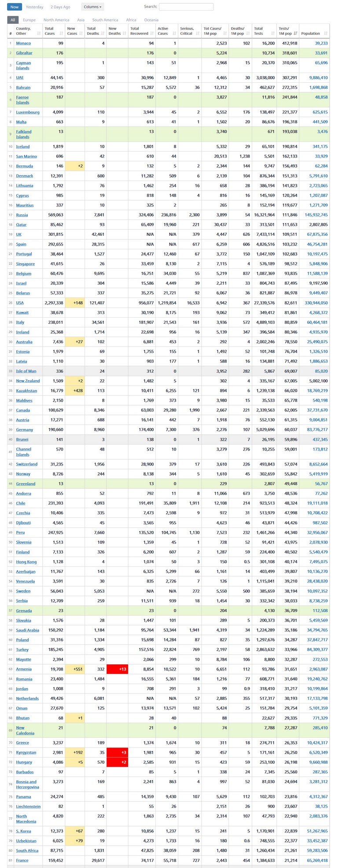Select the Oceania continent tab
Image resolution: width=339 pixels, height=868 pixels.
click(x=151, y=20)
